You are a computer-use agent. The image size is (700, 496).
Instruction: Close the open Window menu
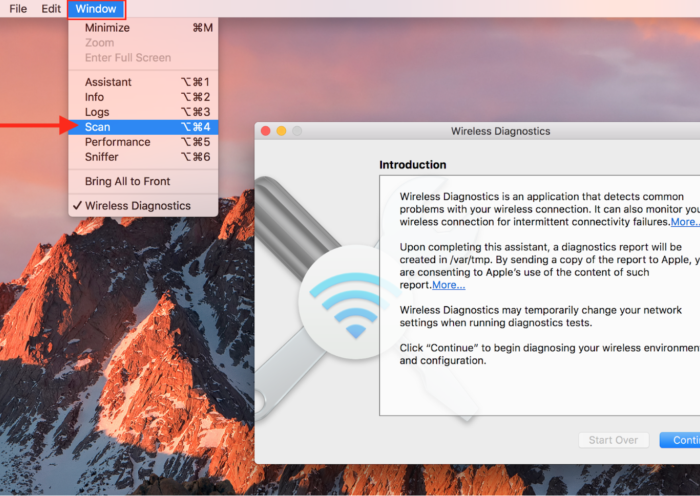tap(96, 9)
